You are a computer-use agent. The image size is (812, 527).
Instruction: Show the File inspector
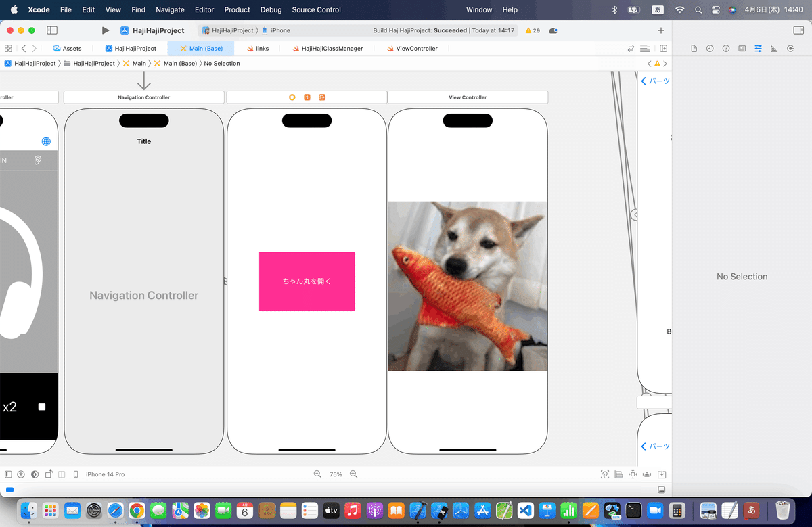coord(694,49)
